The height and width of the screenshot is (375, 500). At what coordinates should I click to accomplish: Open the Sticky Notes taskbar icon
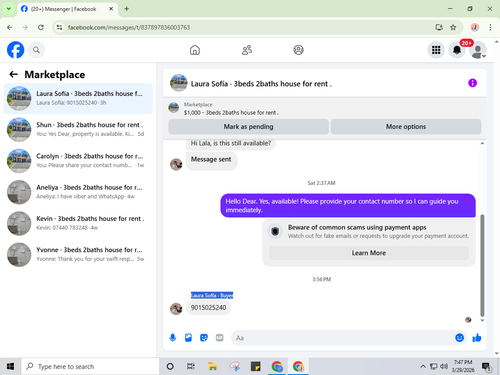click(256, 367)
